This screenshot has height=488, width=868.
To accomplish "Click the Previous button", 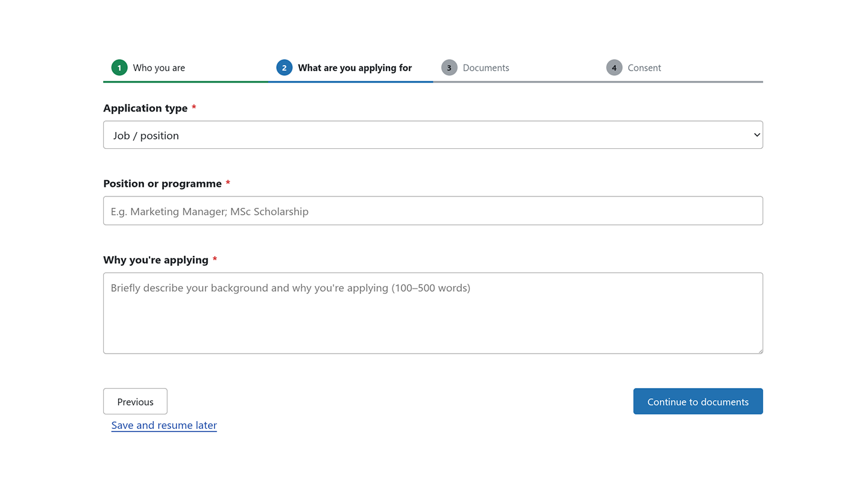I will pos(135,401).
